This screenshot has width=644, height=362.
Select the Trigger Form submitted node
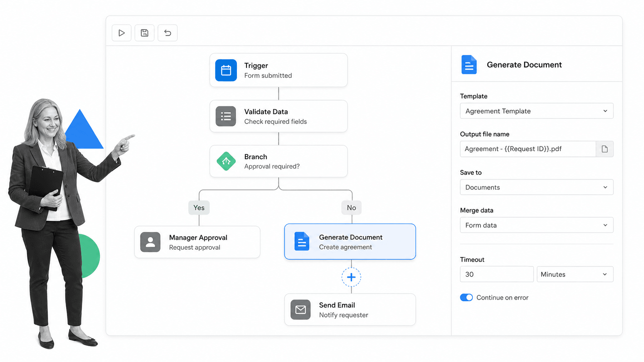pos(278,70)
